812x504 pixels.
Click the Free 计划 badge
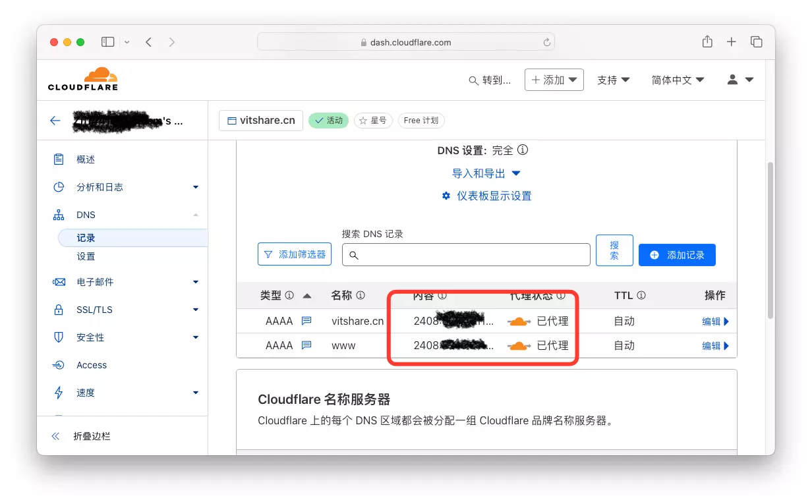click(x=421, y=121)
